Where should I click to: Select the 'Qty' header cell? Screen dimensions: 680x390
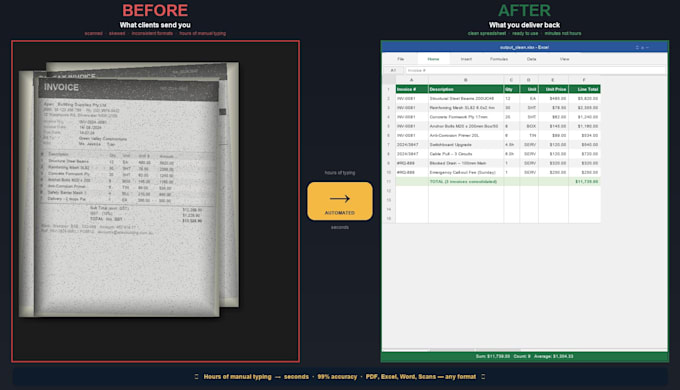pos(511,89)
